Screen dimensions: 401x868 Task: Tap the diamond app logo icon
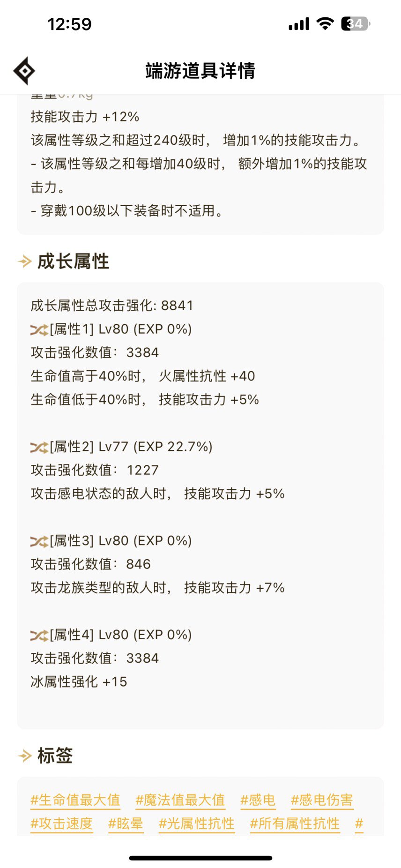pos(24,70)
